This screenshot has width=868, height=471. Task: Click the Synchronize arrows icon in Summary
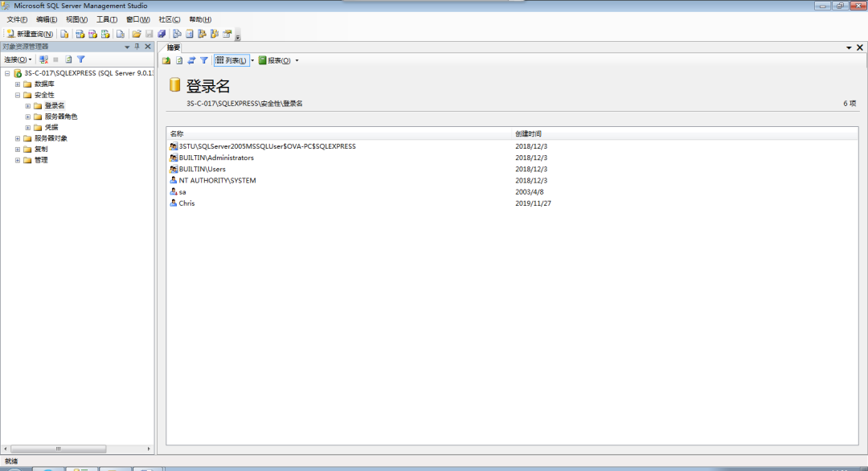pyautogui.click(x=191, y=60)
